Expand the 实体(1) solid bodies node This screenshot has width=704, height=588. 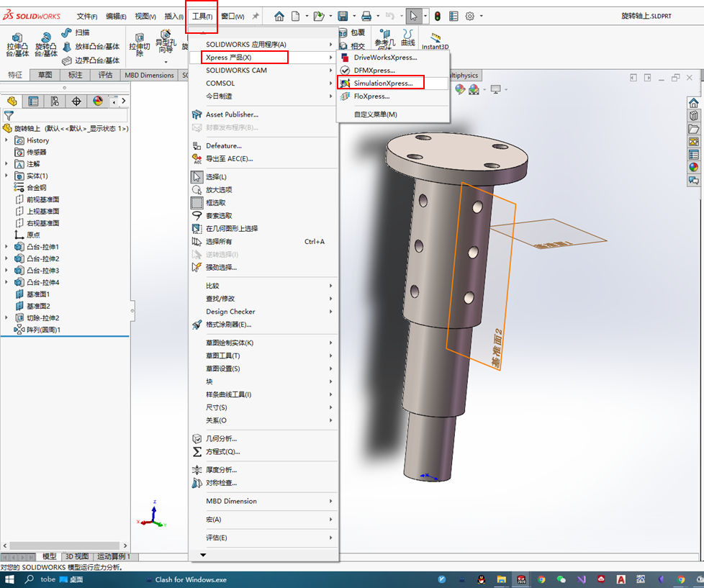(6, 176)
